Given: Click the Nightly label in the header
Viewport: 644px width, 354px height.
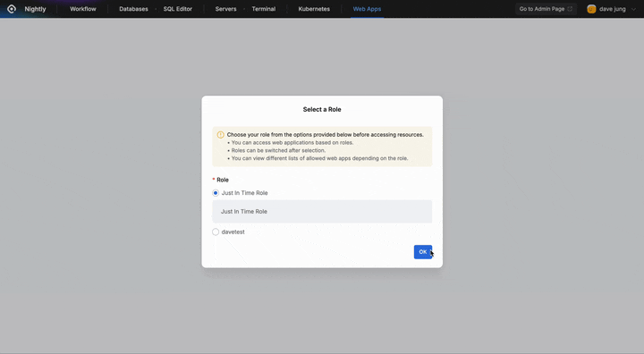Looking at the screenshot, I should [35, 9].
